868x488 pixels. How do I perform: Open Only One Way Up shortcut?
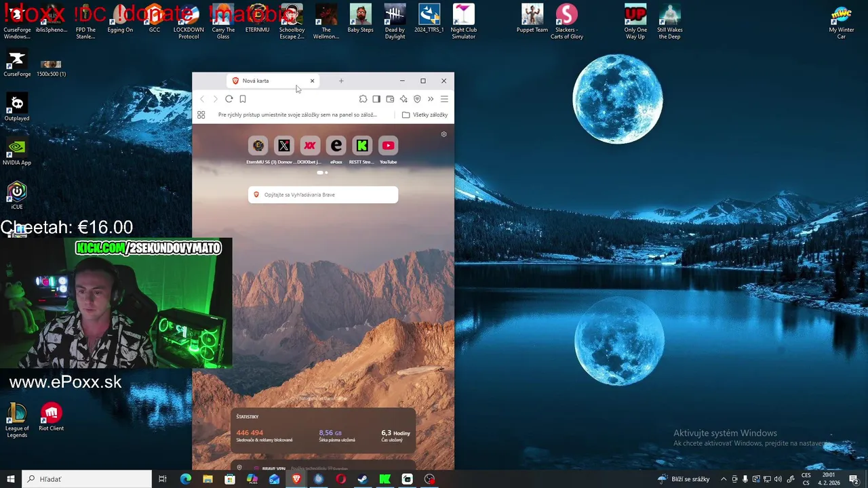pyautogui.click(x=635, y=22)
